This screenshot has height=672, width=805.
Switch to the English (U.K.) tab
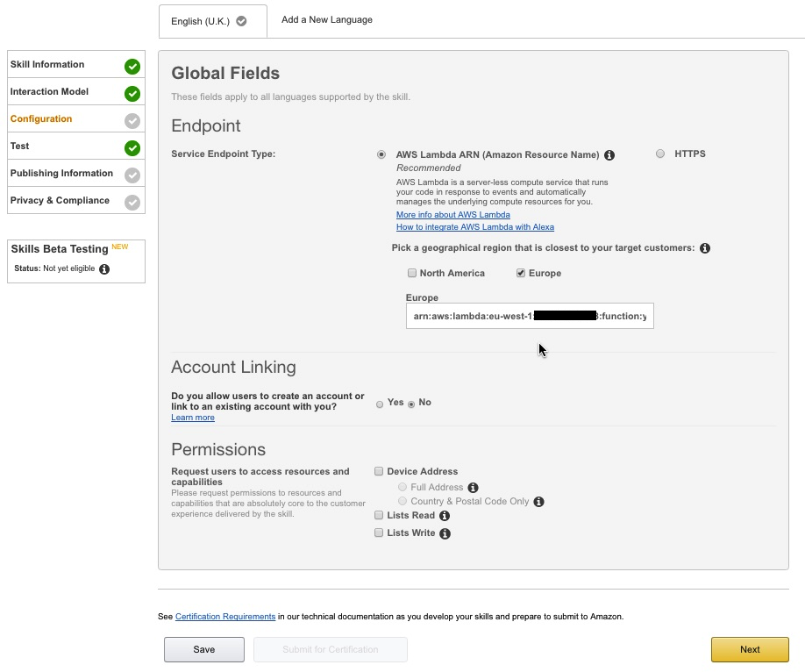tap(212, 21)
